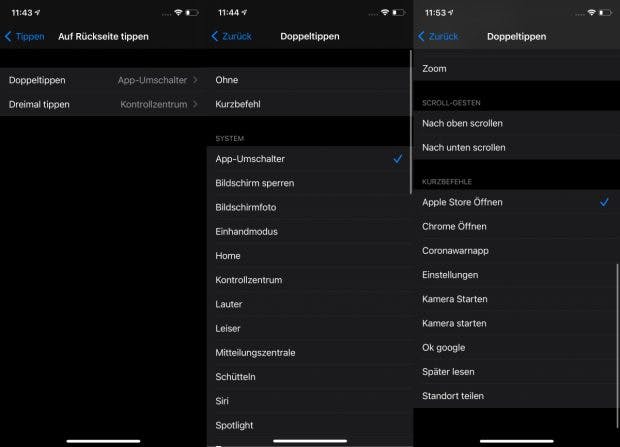Viewport: 620px width, 447px height.
Task: Tap the 11:53 clock
Action: tap(435, 13)
